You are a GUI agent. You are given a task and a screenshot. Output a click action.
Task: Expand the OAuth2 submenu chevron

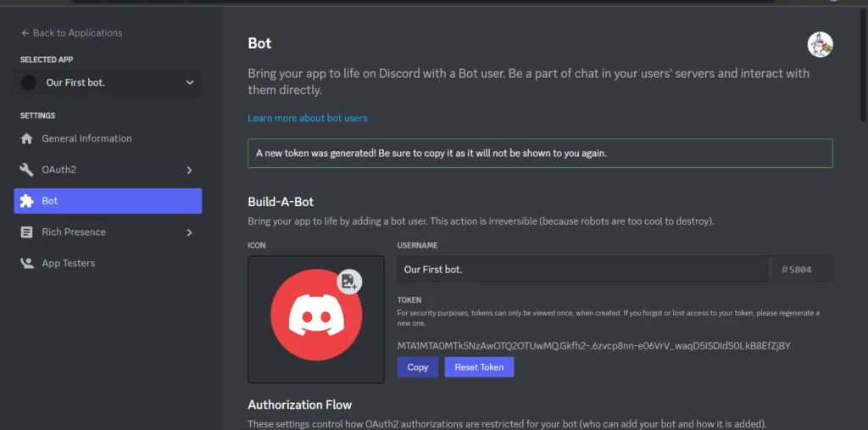click(x=189, y=170)
